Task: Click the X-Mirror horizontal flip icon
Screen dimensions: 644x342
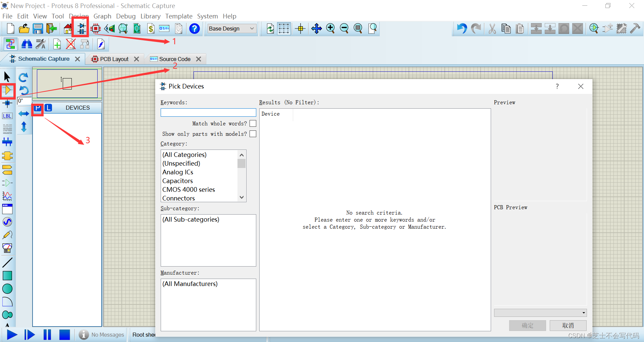Action: (x=23, y=114)
